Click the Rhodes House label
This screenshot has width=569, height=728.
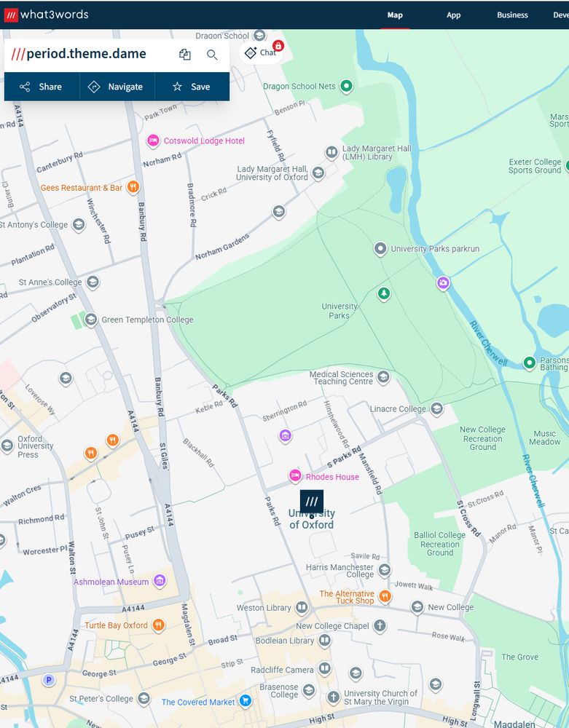332,477
